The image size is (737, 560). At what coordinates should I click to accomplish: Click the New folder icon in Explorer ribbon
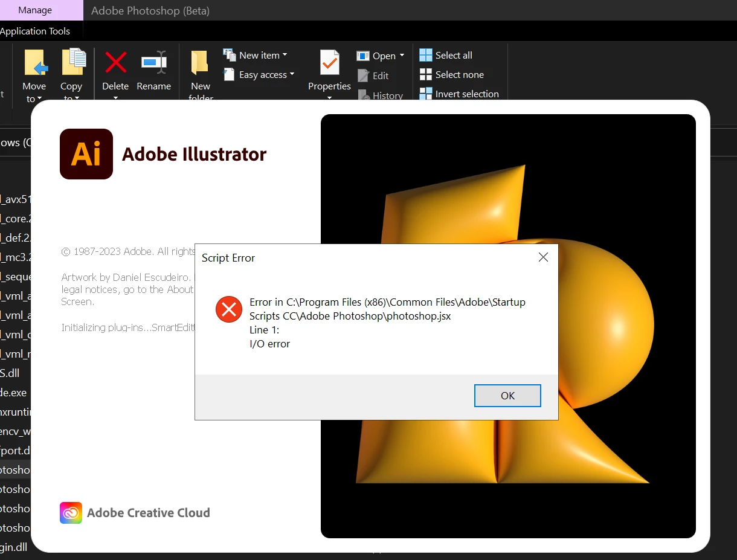200,63
